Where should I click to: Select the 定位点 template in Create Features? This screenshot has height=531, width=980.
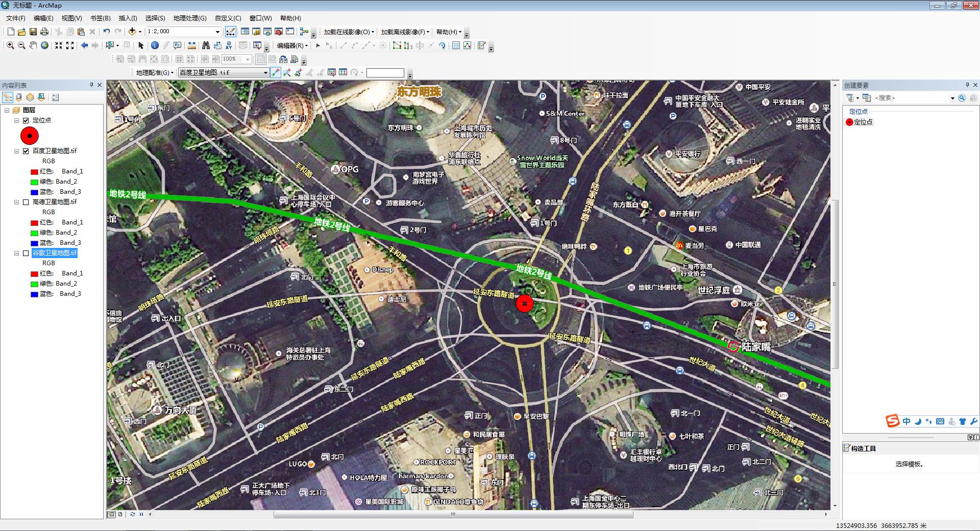coord(859,122)
